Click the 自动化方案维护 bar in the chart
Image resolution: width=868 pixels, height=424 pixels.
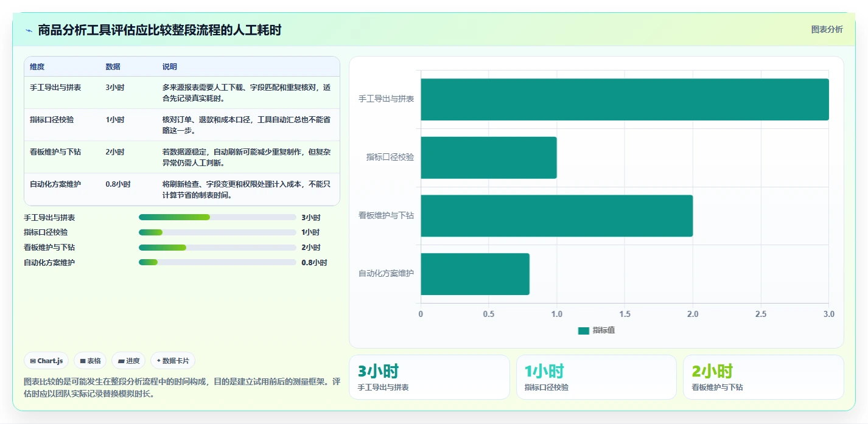pyautogui.click(x=475, y=274)
